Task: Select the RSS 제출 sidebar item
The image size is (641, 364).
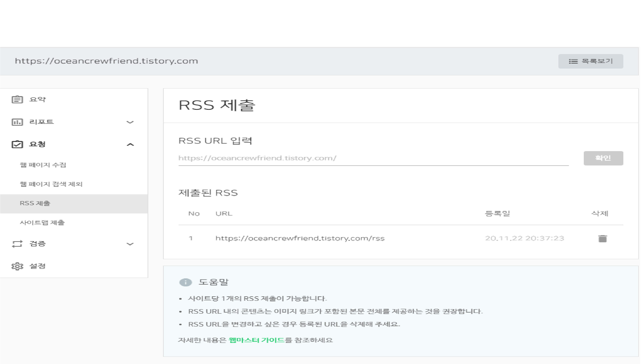Action: tap(35, 203)
